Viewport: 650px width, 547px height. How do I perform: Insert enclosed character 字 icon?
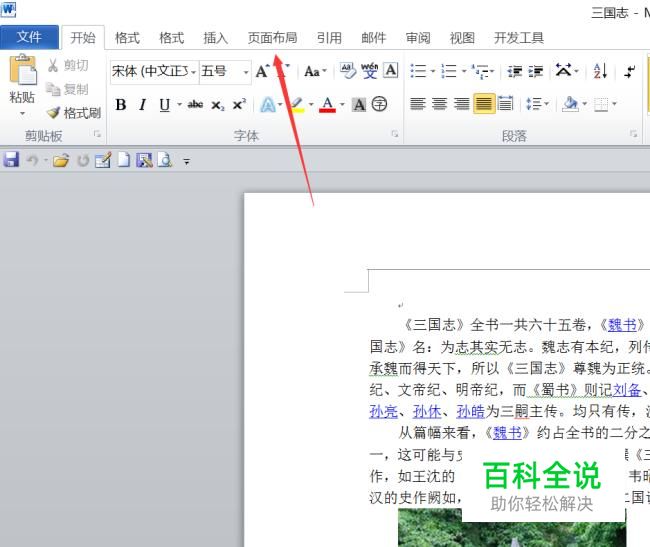[x=379, y=104]
